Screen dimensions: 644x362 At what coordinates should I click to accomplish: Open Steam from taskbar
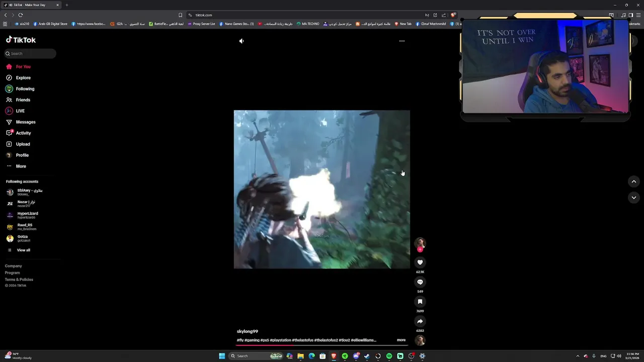coord(367,356)
